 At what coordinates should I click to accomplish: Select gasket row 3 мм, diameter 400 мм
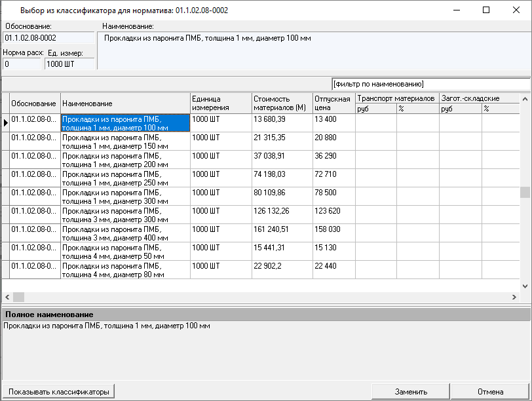pyautogui.click(x=125, y=233)
